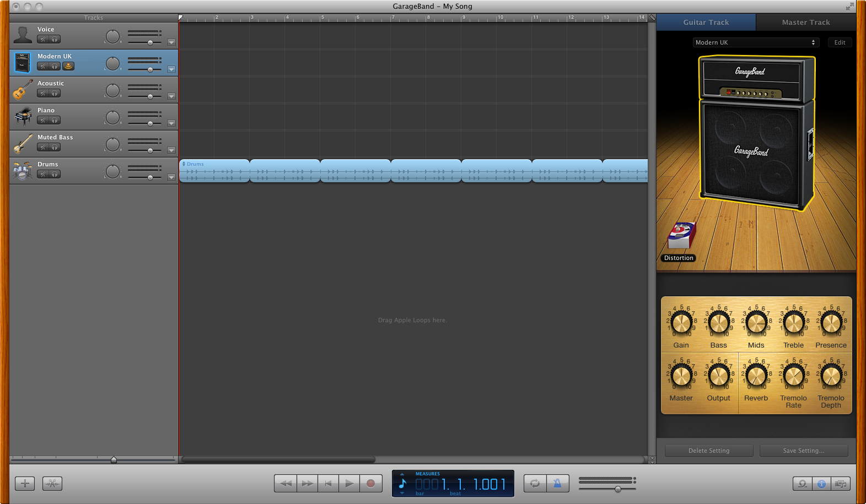Click the Reverb knob
This screenshot has height=504, width=866.
click(756, 376)
